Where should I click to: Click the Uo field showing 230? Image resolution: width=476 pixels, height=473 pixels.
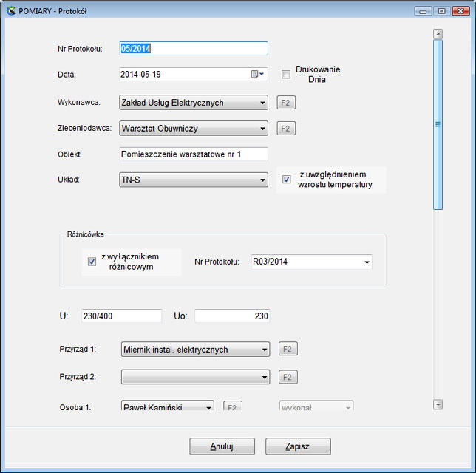point(232,316)
